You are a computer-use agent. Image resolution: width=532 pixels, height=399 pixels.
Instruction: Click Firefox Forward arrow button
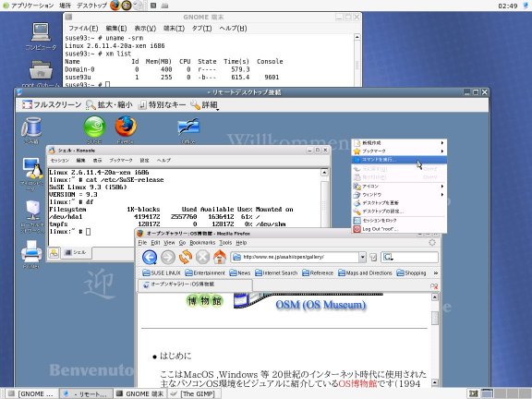coord(168,257)
